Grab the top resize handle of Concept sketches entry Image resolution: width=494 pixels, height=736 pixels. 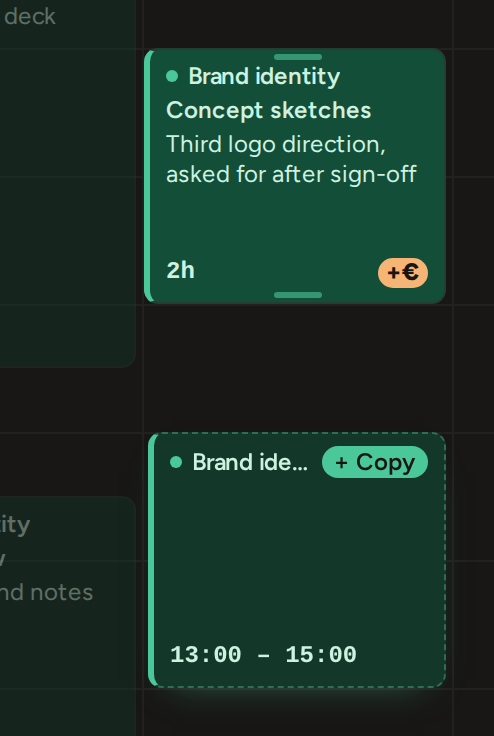click(298, 57)
